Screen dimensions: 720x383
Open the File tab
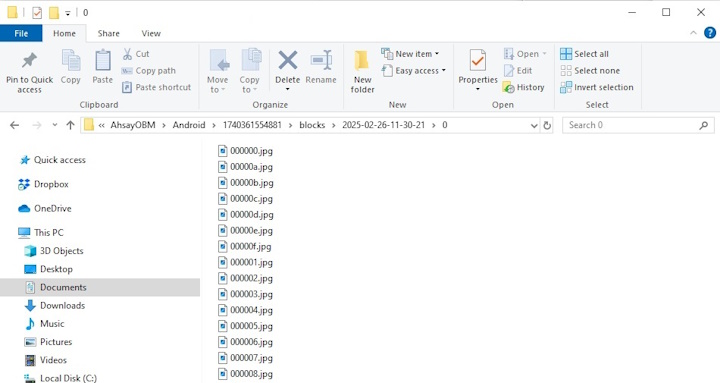(21, 34)
